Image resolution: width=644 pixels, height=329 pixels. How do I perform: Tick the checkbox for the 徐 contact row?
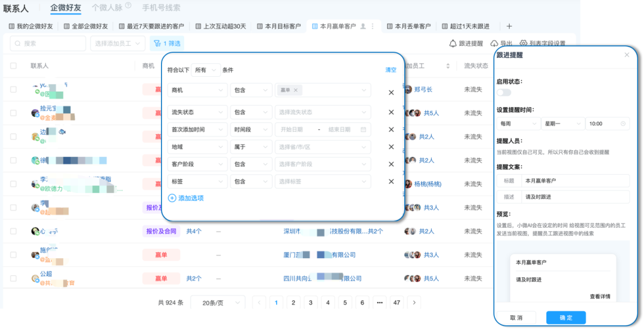pos(13,160)
